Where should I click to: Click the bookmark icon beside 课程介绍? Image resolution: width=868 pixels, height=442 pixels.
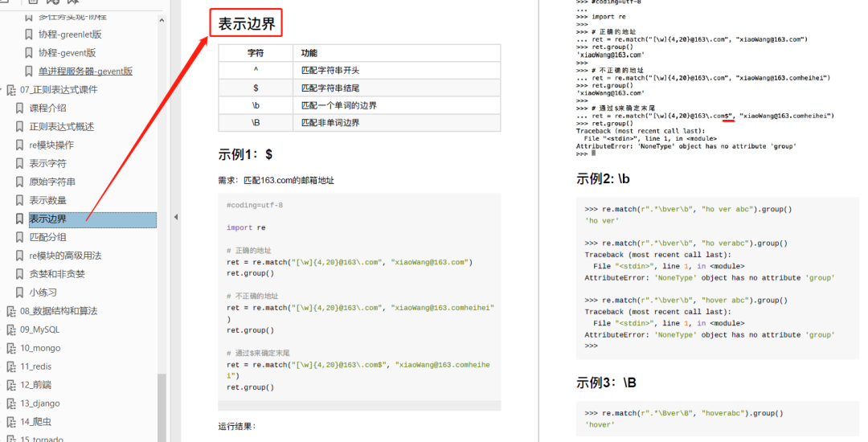click(20, 108)
